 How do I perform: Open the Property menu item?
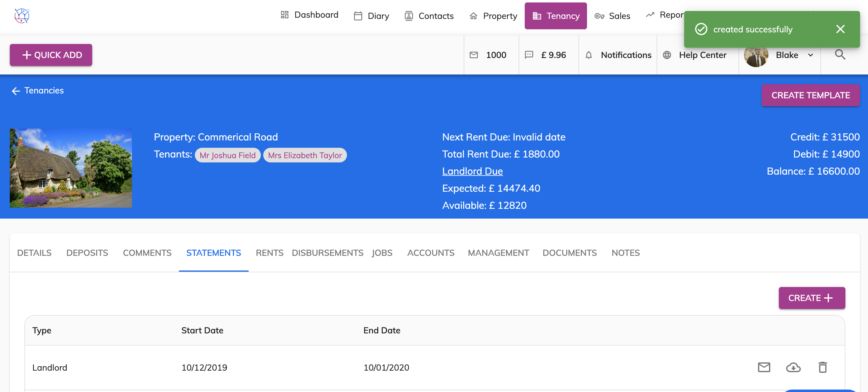[493, 16]
